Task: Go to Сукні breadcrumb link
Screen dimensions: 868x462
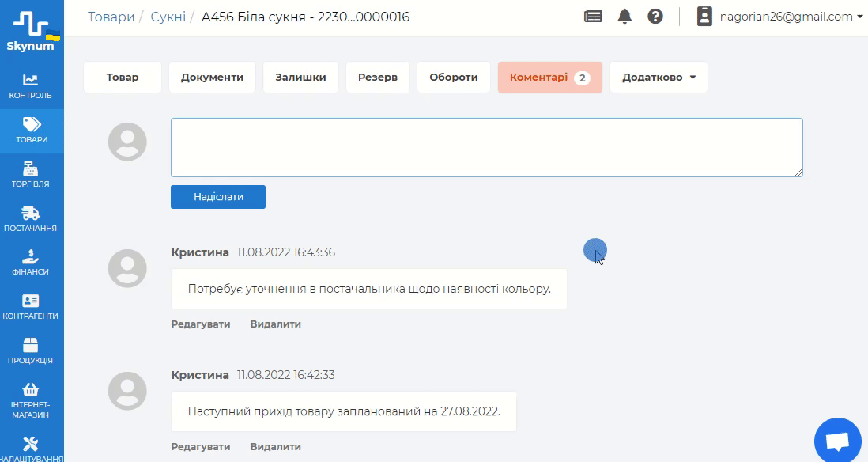Action: pyautogui.click(x=168, y=17)
